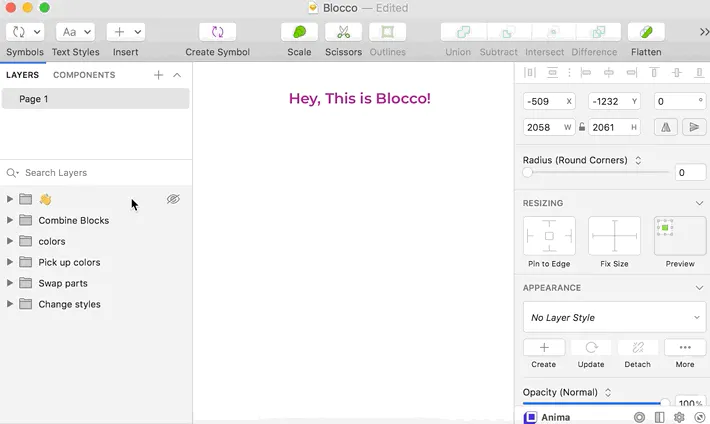
Task: Click the 'Hey, This is Blocco!' canvas text
Action: coord(360,98)
